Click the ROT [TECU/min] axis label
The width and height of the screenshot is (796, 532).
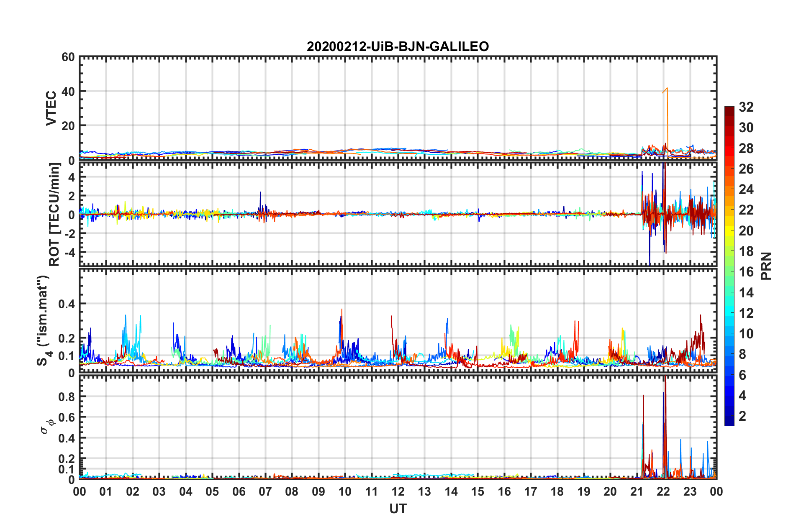[x=54, y=215]
